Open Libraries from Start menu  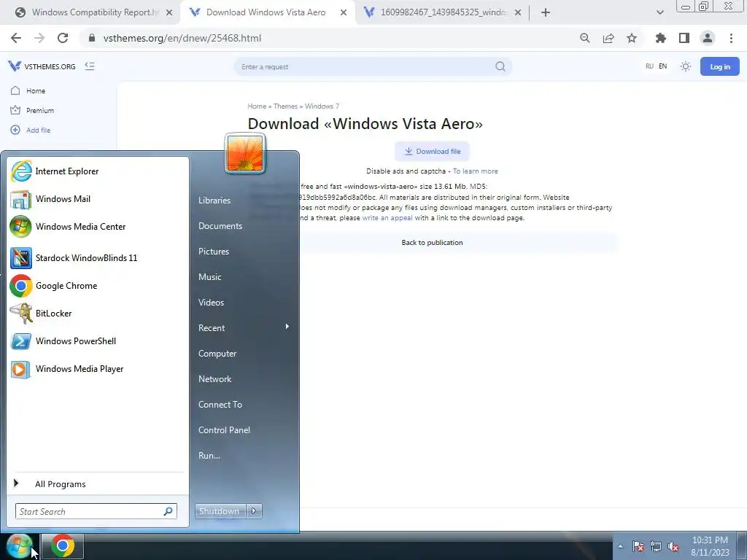coord(214,201)
